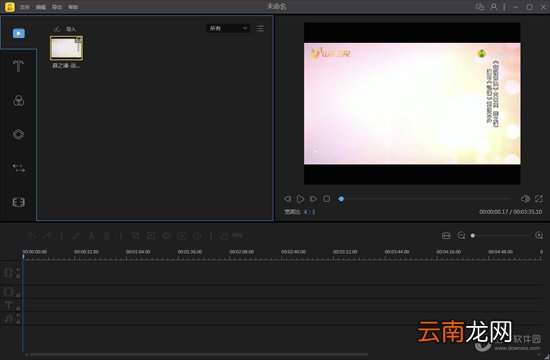The width and height of the screenshot is (550, 360).
Task: Click the Edit pencil toolbar icon
Action: point(76,236)
